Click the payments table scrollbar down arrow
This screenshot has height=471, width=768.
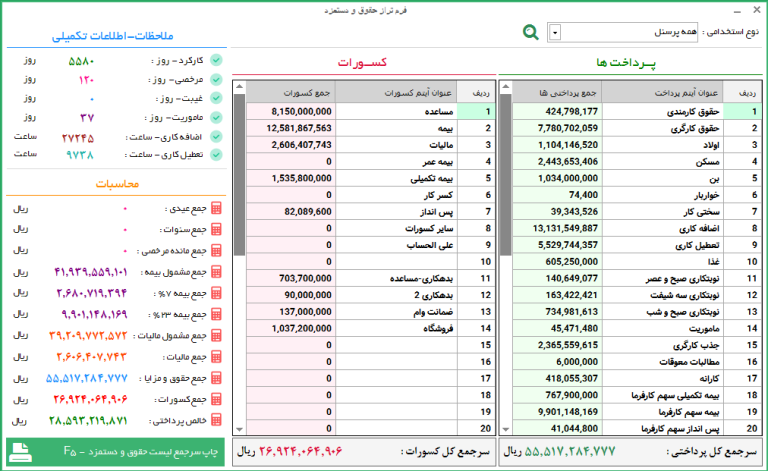coord(504,428)
